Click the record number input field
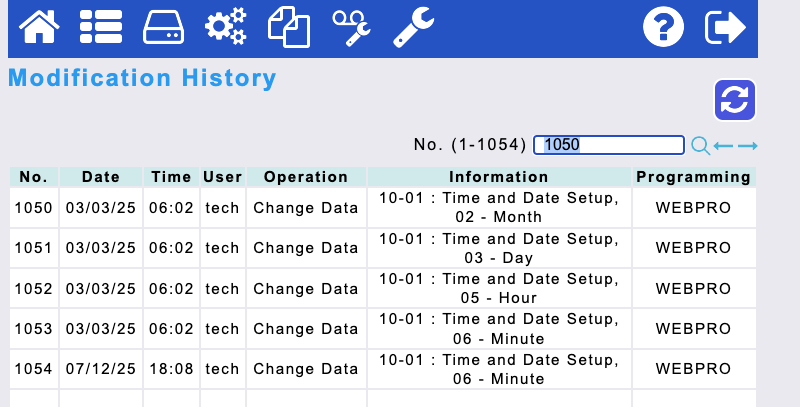 point(608,145)
